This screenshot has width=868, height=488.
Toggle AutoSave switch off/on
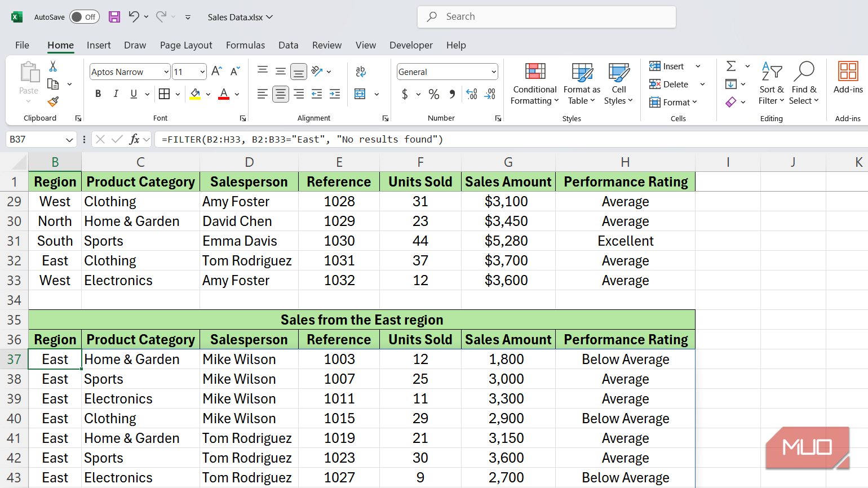(x=85, y=17)
